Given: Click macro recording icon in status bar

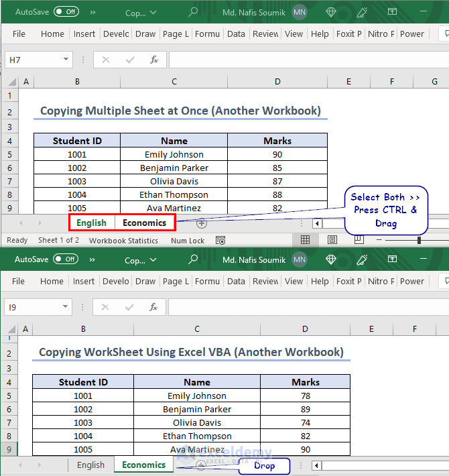Looking at the screenshot, I should click(220, 240).
